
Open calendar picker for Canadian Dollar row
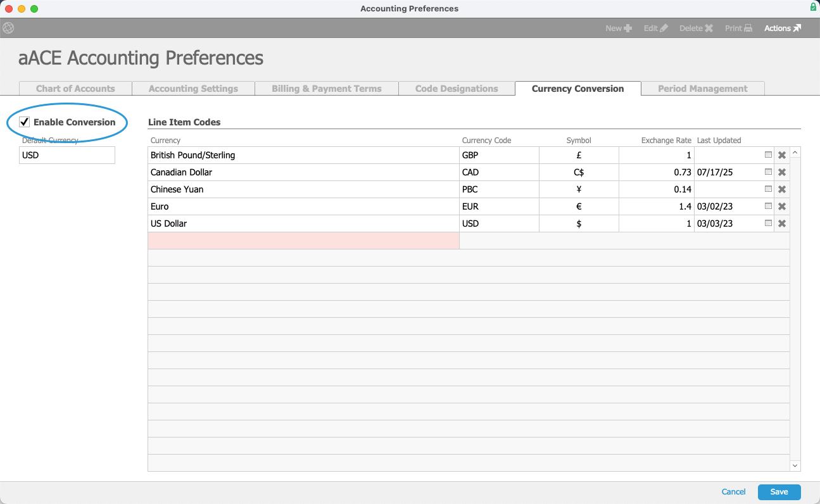(x=768, y=172)
